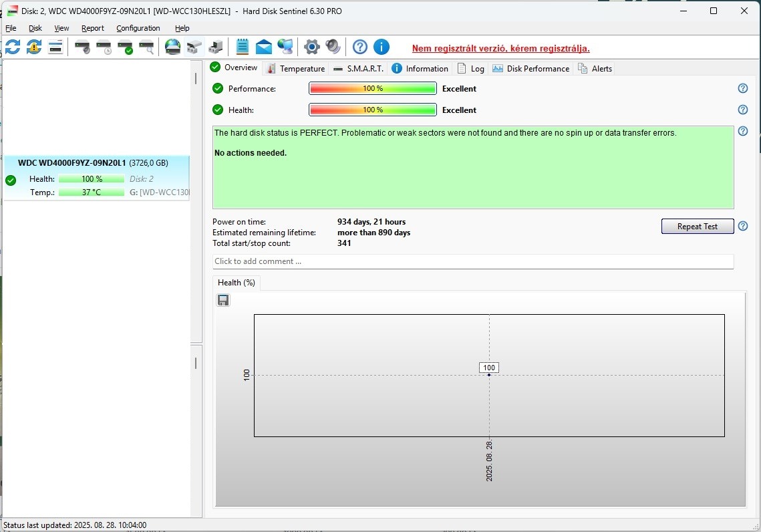The height and width of the screenshot is (532, 761).
Task: Click the help icon beside the status text box
Action: coord(742,131)
